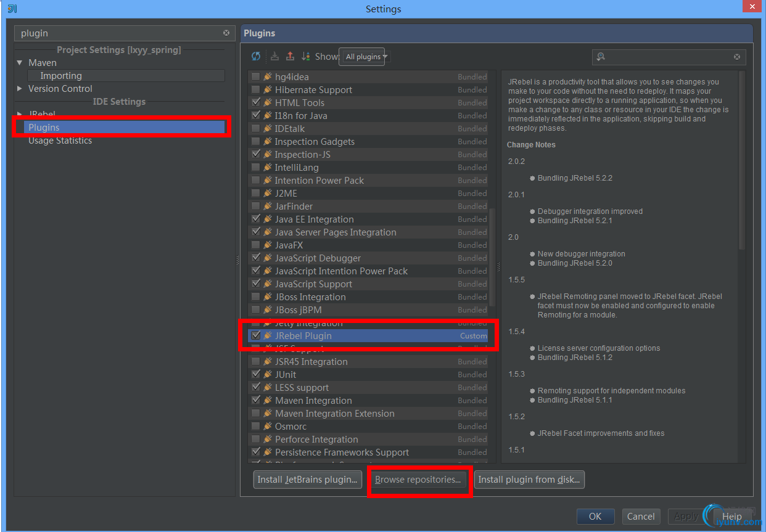This screenshot has height=532, width=766.
Task: Open Version Control settings
Action: (60, 89)
